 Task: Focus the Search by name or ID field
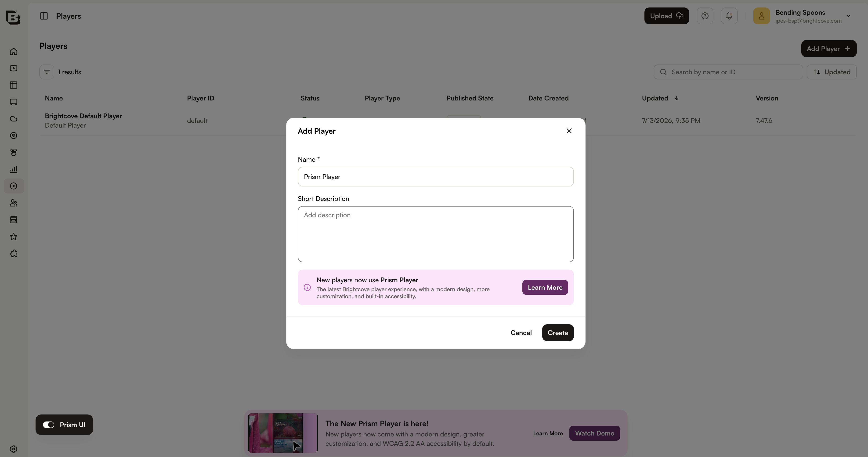tap(728, 72)
